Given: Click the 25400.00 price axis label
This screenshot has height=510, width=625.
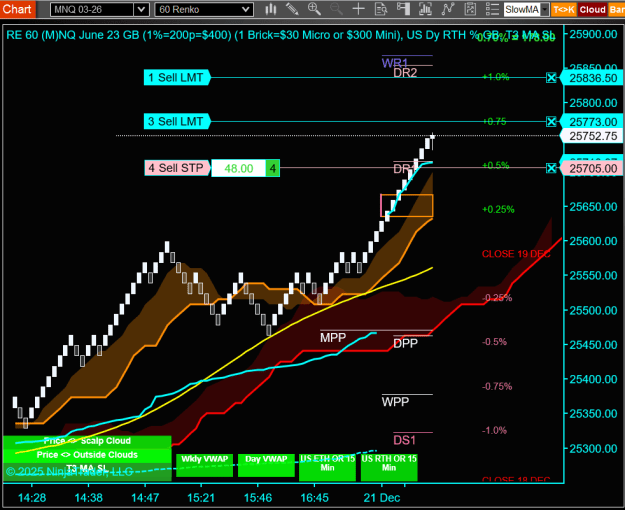Looking at the screenshot, I should pyautogui.click(x=594, y=379).
